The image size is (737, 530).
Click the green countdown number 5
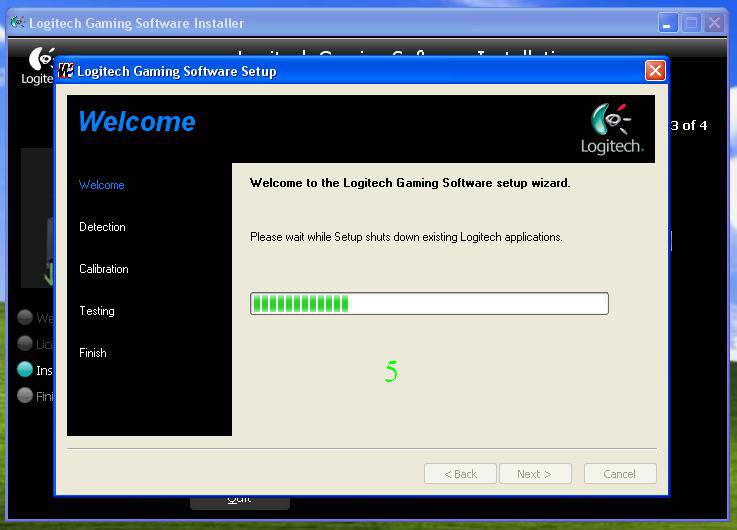[x=391, y=371]
